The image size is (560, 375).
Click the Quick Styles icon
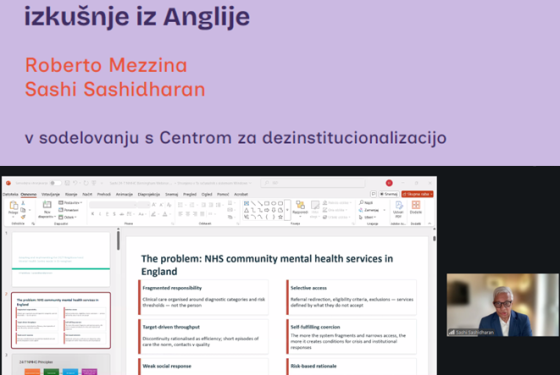315,205
